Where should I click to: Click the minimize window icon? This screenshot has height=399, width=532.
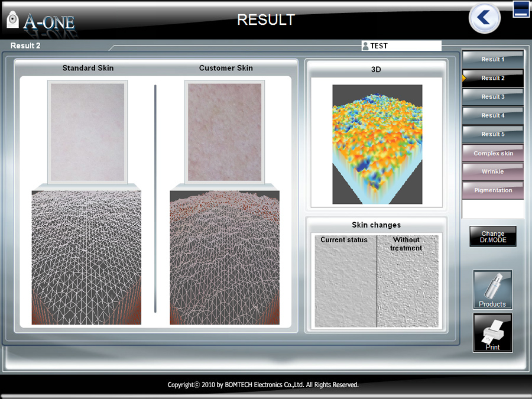tap(520, 9)
